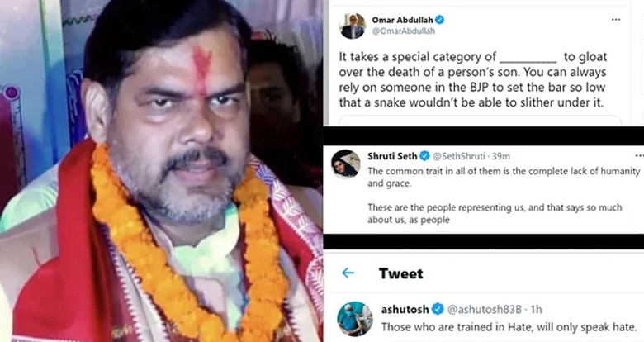Go back using the Tweet back arrow
Viewport: 644px width, 342px height.
(348, 273)
